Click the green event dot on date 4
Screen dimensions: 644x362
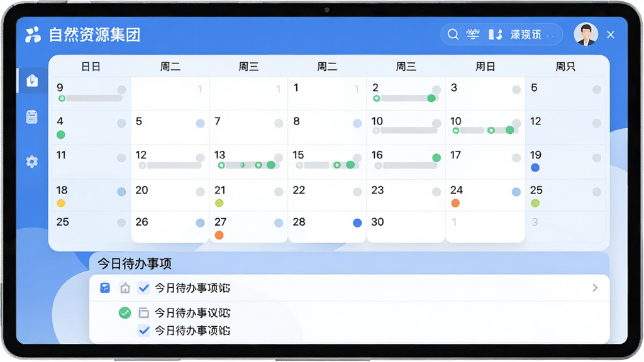[61, 134]
